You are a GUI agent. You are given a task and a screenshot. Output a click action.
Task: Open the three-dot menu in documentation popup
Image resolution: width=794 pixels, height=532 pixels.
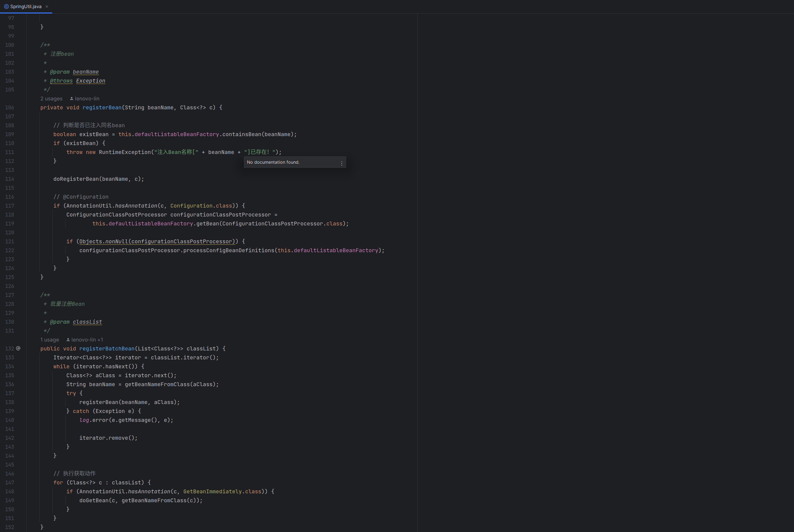tap(341, 163)
